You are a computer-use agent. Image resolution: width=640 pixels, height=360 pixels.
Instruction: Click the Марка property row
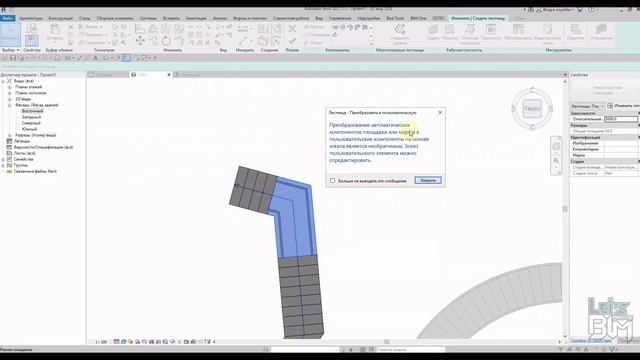tap(604, 156)
